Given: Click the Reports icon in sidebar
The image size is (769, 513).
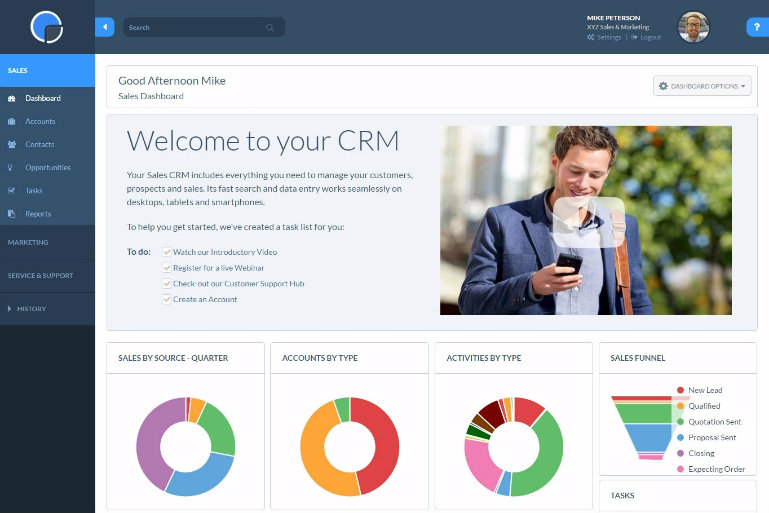Looking at the screenshot, I should (11, 213).
